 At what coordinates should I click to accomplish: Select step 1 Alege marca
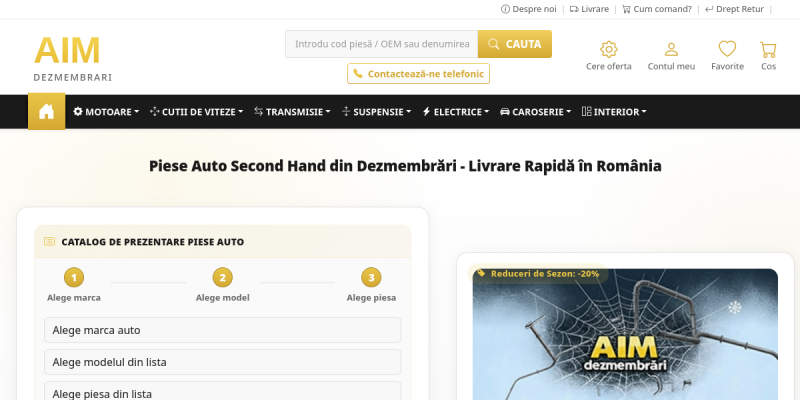coord(74,285)
